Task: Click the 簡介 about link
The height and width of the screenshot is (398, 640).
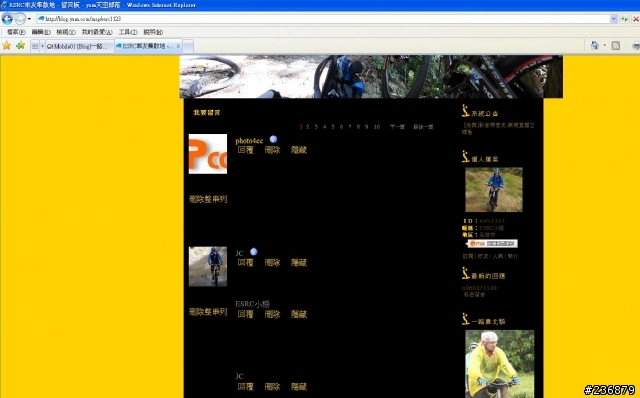Action: pyautogui.click(x=513, y=256)
